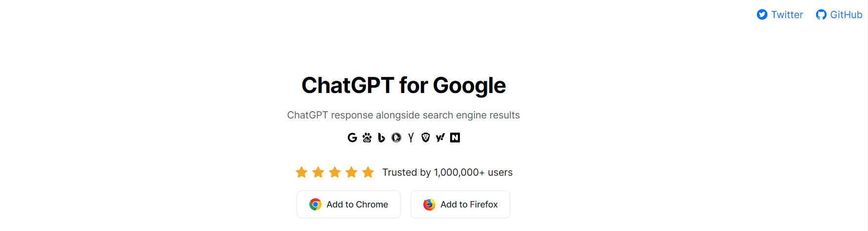Screen dimensions: 868x231
Task: Click the Twitter bird icon
Action: pyautogui.click(x=762, y=15)
